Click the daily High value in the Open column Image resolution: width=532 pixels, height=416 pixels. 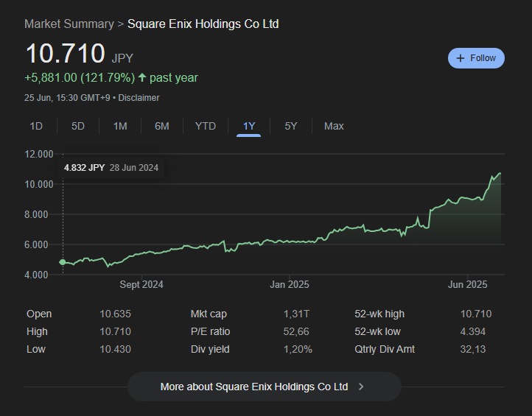point(115,331)
